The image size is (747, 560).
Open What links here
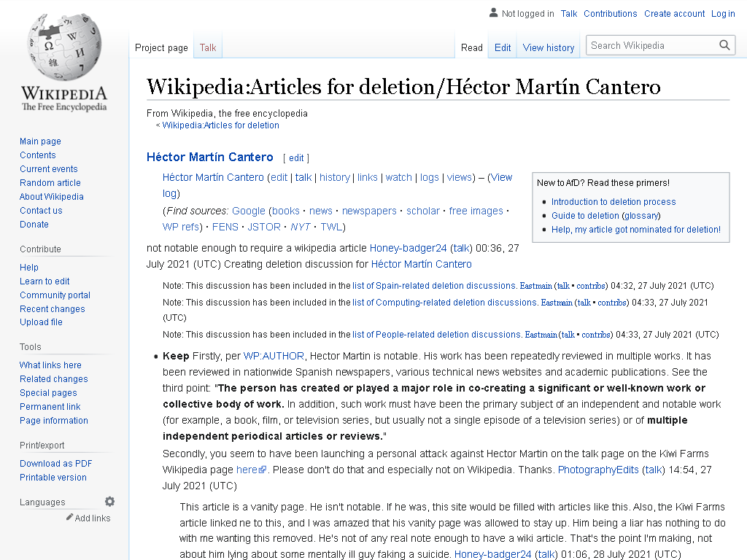[50, 365]
